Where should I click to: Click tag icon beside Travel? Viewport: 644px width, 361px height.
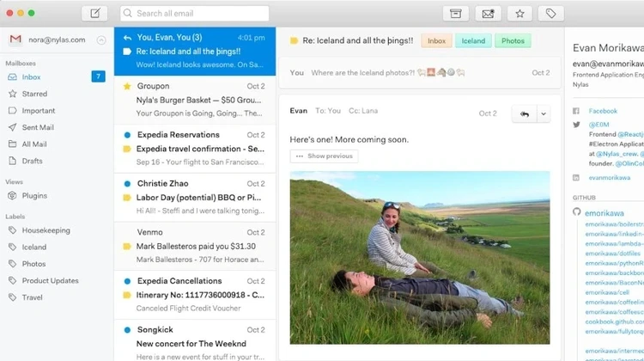(12, 297)
